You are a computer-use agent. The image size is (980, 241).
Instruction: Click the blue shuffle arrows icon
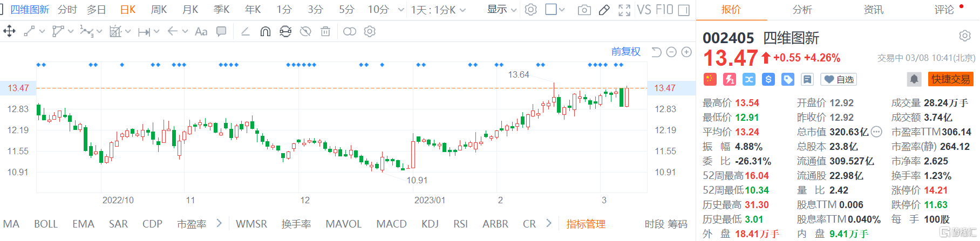pyautogui.click(x=749, y=80)
